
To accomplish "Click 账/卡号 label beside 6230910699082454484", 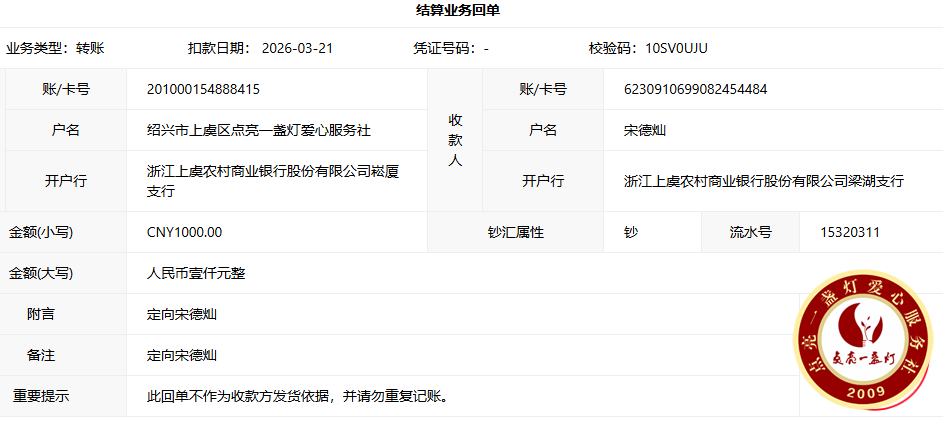I will pos(543,90).
